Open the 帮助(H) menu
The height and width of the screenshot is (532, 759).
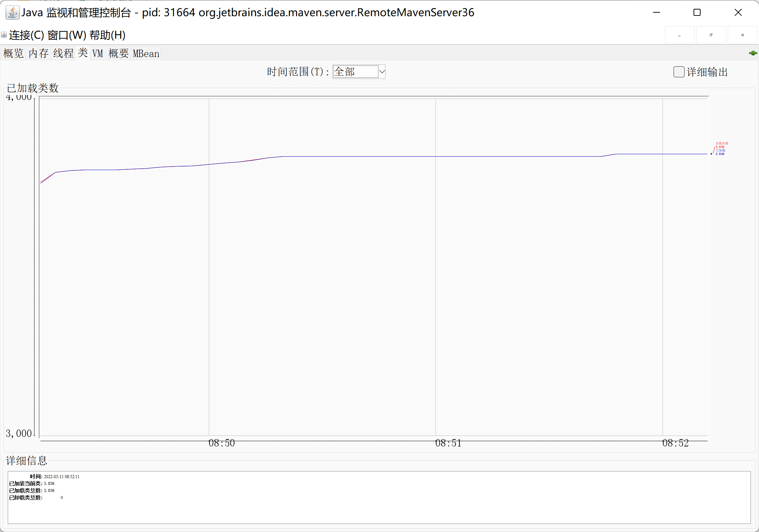coord(107,35)
